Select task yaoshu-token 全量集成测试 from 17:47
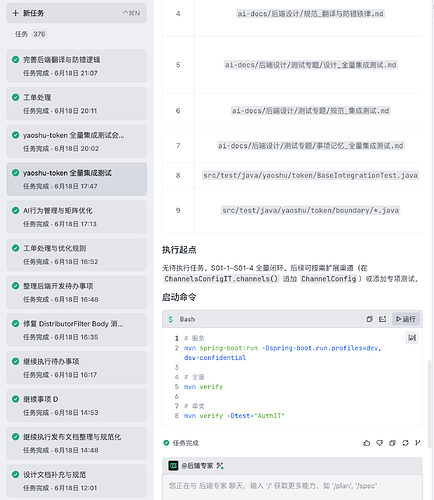The height and width of the screenshot is (500, 434). click(76, 179)
